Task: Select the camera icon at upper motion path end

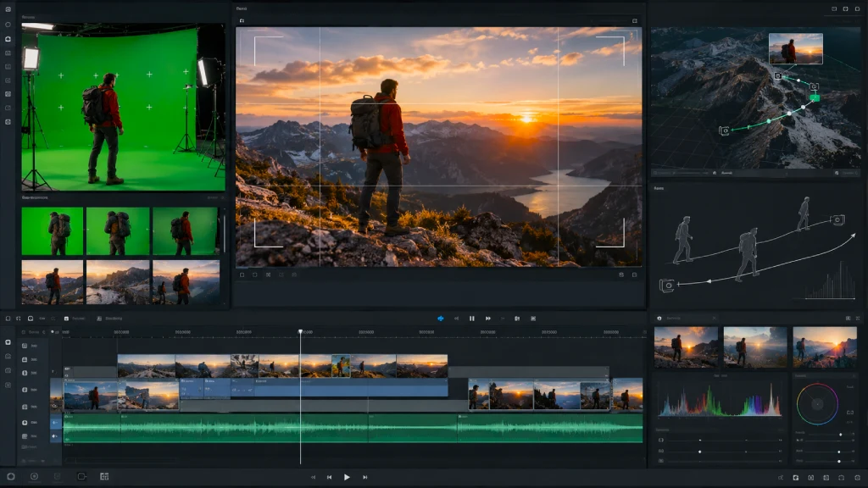Action: 837,219
